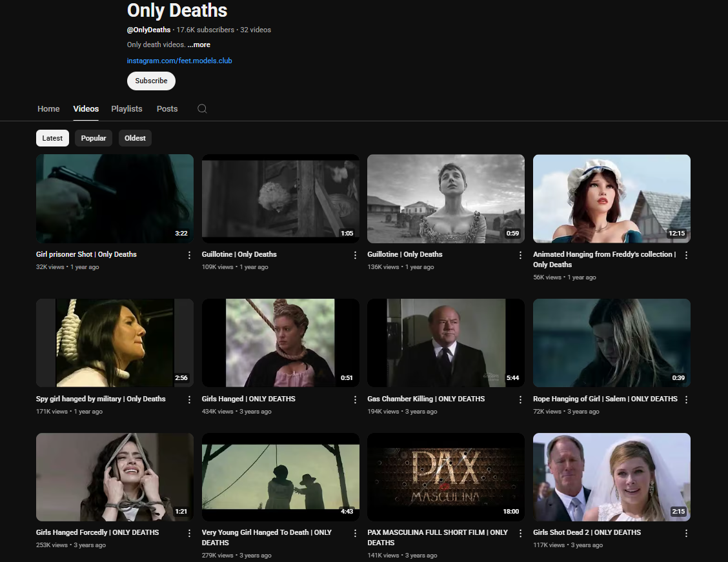Open options menu for 'Girls Hanged' 434K video

355,399
